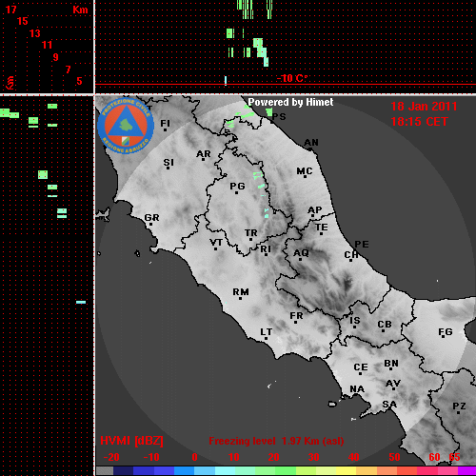This screenshot has height=476, width=476.
Task: Click the time "18:15 CET"
Action: point(419,122)
